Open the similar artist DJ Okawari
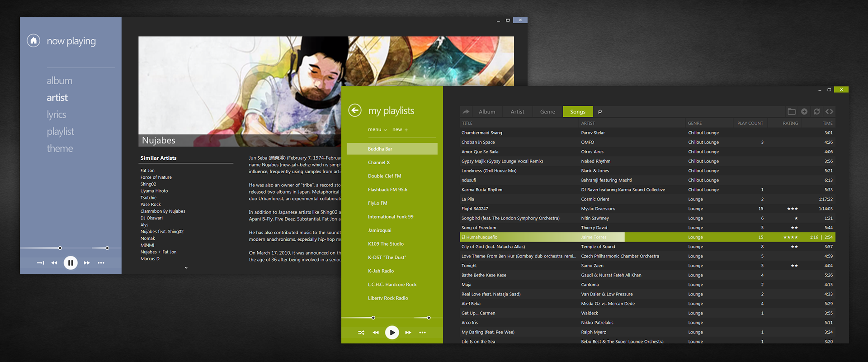This screenshot has width=868, height=362. (151, 218)
